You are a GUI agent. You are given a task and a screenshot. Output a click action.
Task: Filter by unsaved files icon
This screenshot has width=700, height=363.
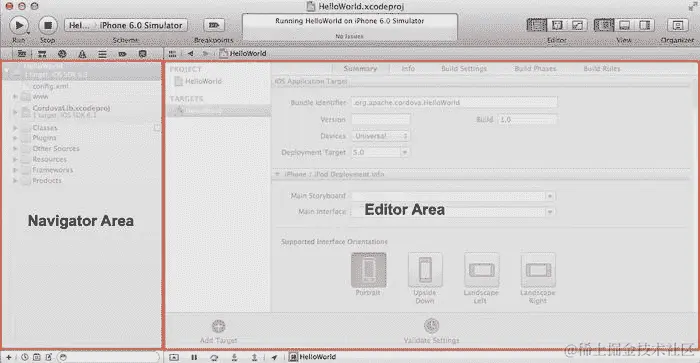coord(49,357)
